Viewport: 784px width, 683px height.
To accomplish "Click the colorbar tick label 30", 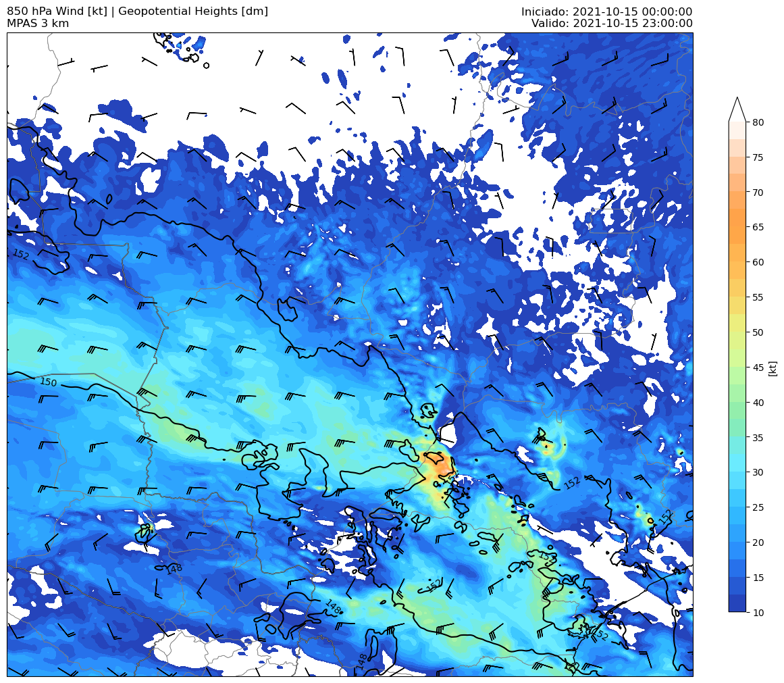I will (x=758, y=472).
